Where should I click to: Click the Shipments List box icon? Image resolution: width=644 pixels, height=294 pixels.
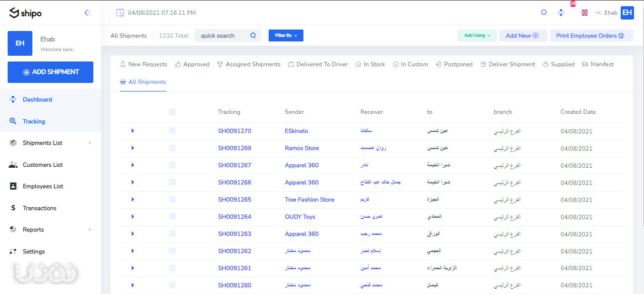pos(13,143)
